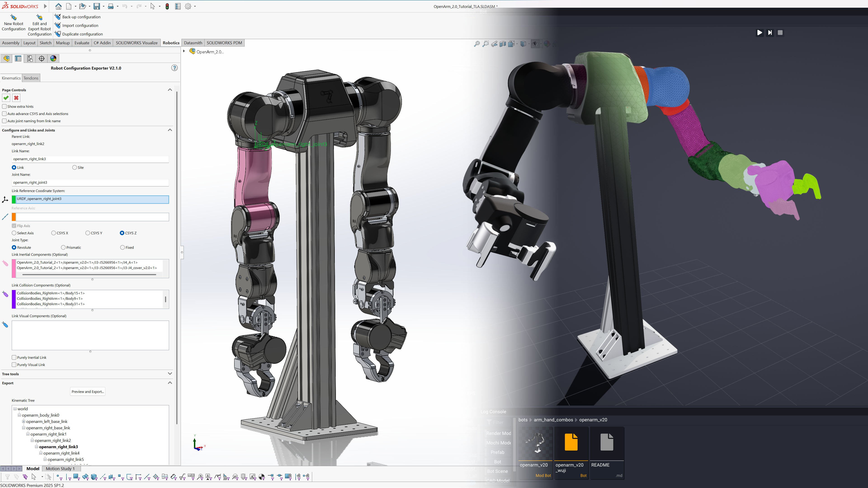Expand the Tree tools section
This screenshot has width=868, height=488.
(x=170, y=374)
